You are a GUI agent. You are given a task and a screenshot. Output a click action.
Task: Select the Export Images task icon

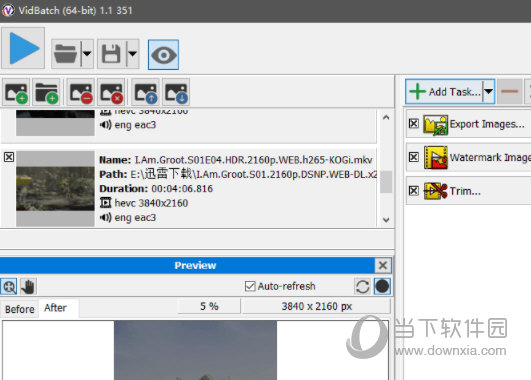pos(436,124)
